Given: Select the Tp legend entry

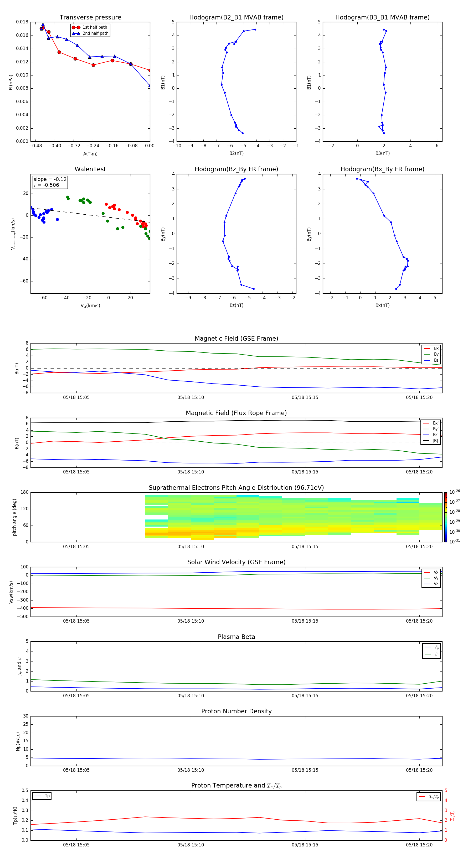Looking at the screenshot, I should click(x=42, y=796).
